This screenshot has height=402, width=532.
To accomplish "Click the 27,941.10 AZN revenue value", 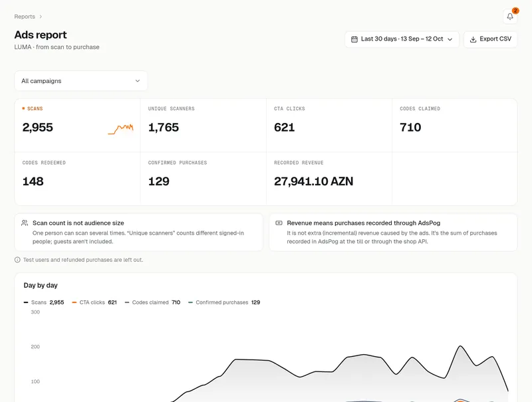I will coord(313,181).
